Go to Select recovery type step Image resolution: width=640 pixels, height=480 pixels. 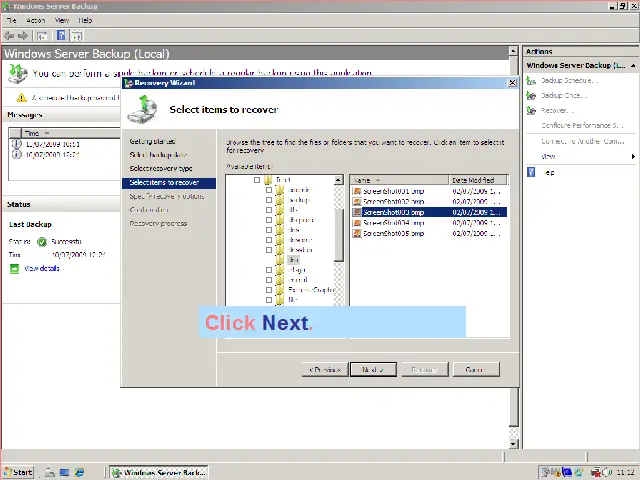pos(161,168)
